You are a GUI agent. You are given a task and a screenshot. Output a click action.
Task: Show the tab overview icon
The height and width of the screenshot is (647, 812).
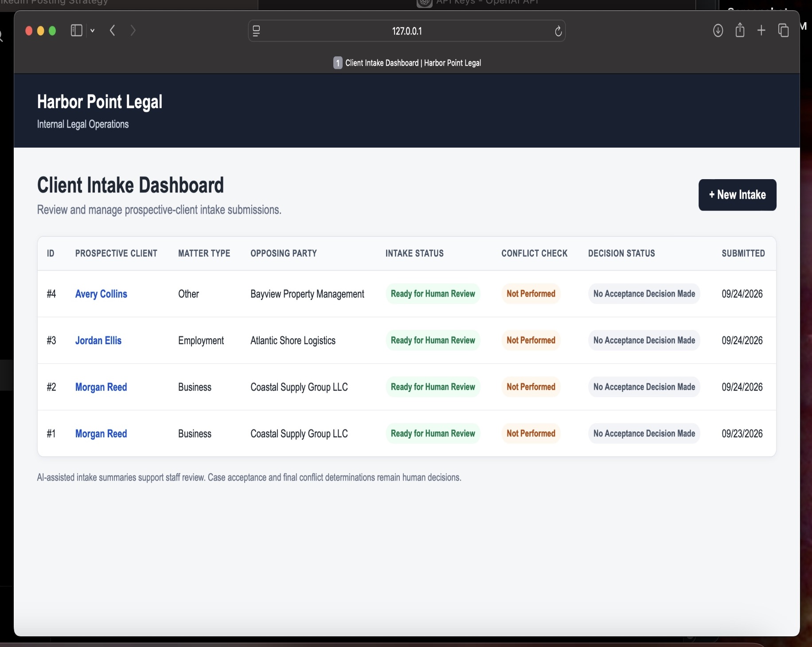[x=784, y=31]
